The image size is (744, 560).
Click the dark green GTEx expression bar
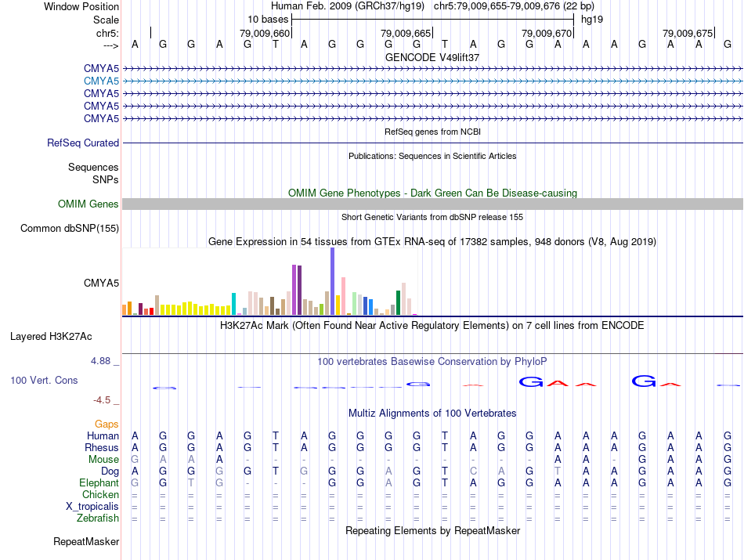point(398,302)
